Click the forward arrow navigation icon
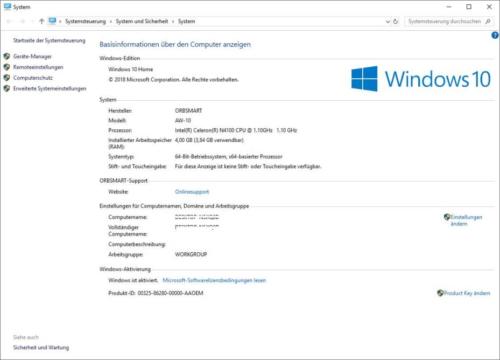Viewport: 500px width, 360px height. [23, 21]
